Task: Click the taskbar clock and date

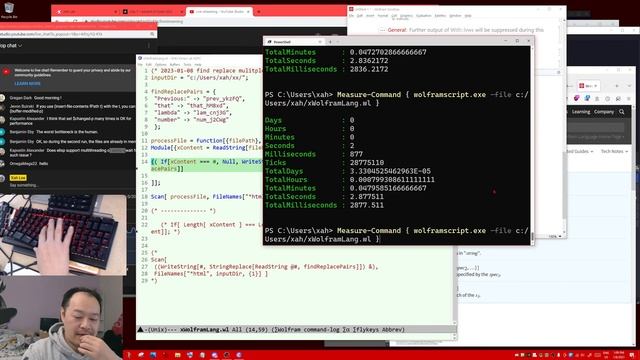Action: [x=619, y=355]
